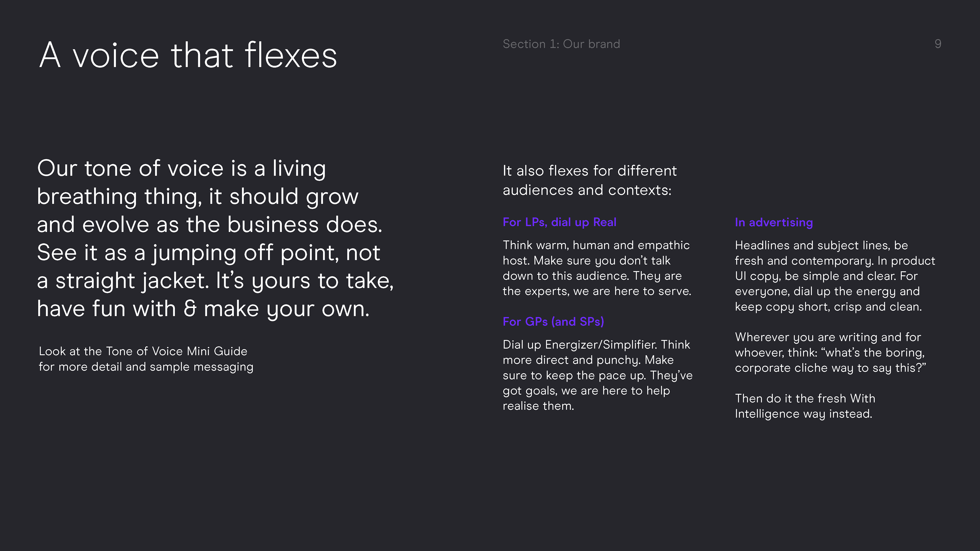Image resolution: width=980 pixels, height=551 pixels.
Task: Click the 'For GPs (and SPs)' heading
Action: 553,322
